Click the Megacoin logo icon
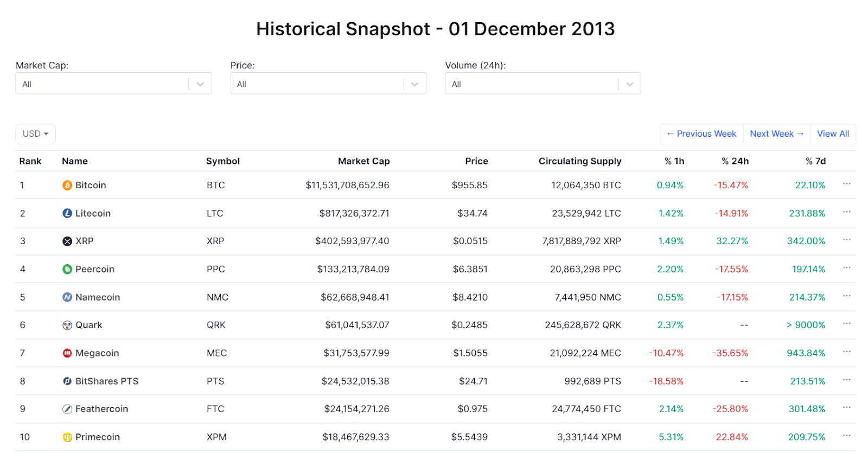The height and width of the screenshot is (453, 868). [x=67, y=353]
